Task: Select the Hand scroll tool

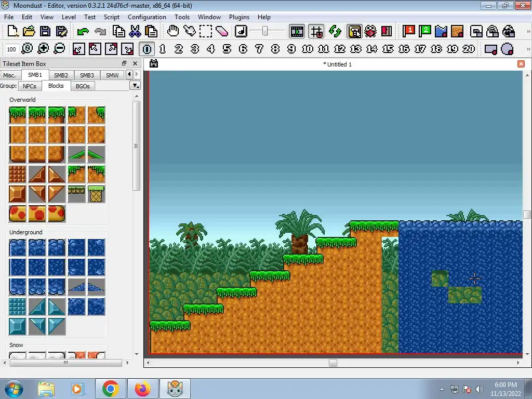Action: coord(173,31)
